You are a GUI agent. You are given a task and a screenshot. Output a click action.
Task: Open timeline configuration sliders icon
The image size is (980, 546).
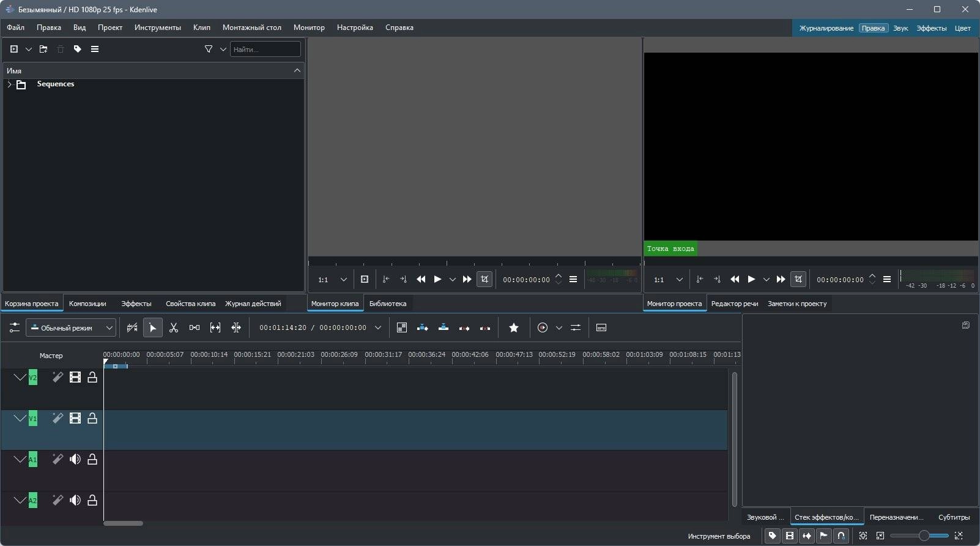[x=576, y=328]
